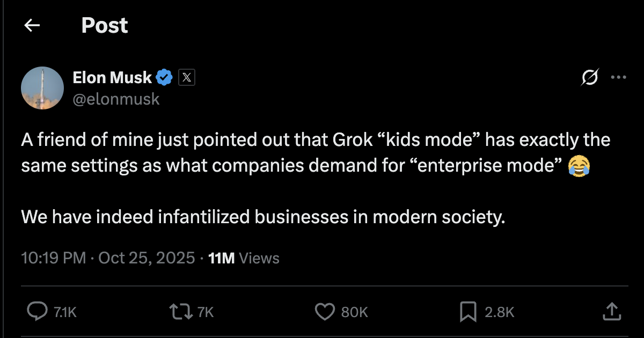Image resolution: width=644 pixels, height=338 pixels.
Task: Expand post analytics via the views counter
Action: (244, 258)
